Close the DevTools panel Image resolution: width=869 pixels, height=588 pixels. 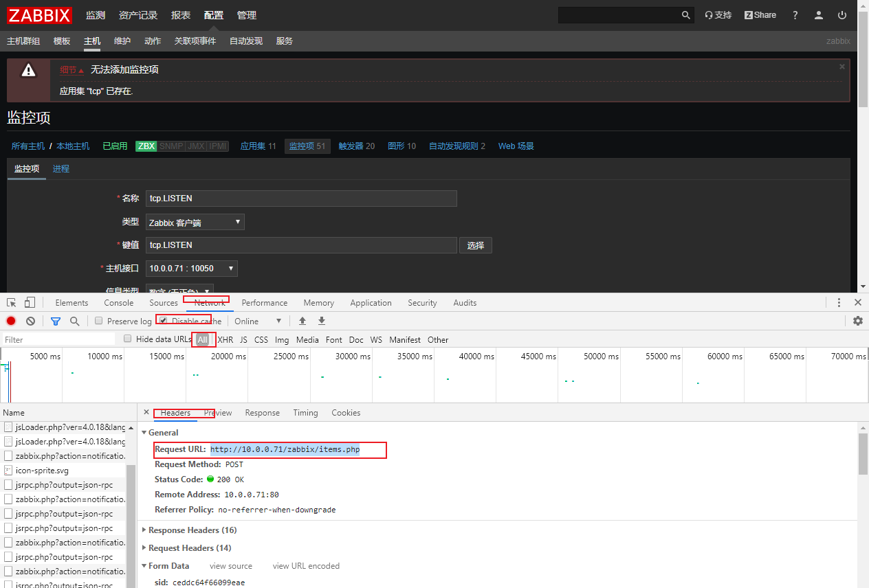(858, 302)
